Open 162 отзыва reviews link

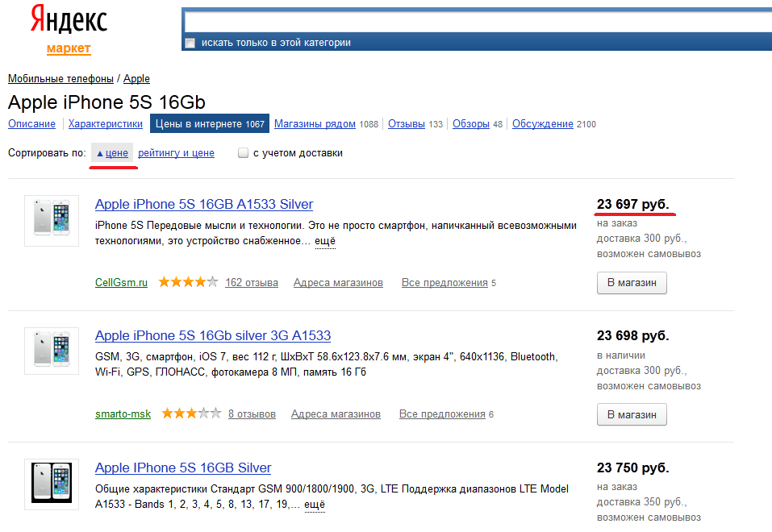(x=252, y=283)
